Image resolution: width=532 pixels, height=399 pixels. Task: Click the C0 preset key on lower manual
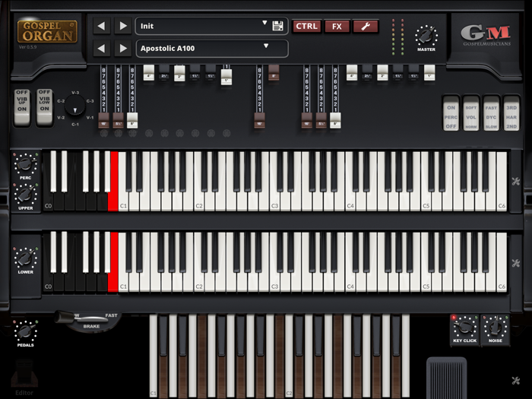[x=48, y=282]
